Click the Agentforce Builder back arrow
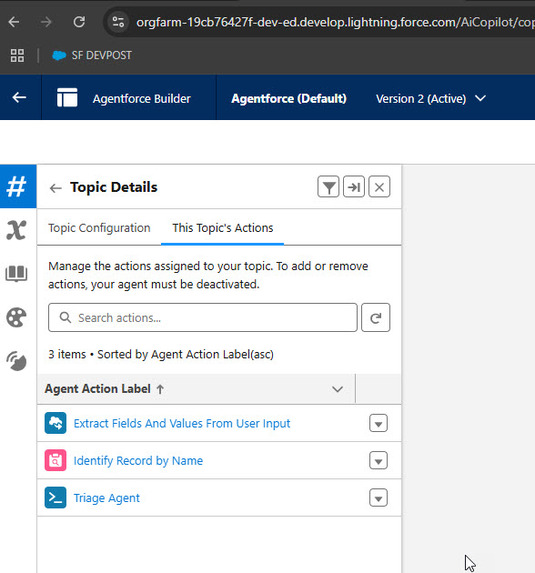 pos(19,98)
